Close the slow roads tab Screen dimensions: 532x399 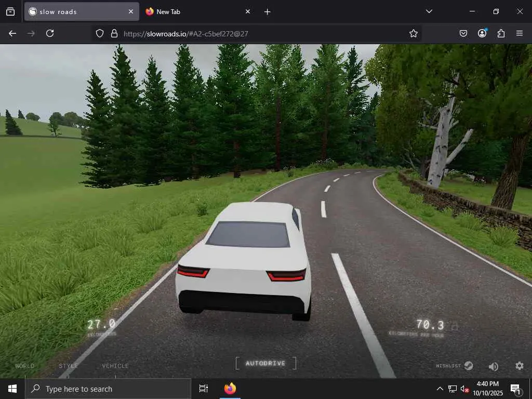click(x=131, y=11)
